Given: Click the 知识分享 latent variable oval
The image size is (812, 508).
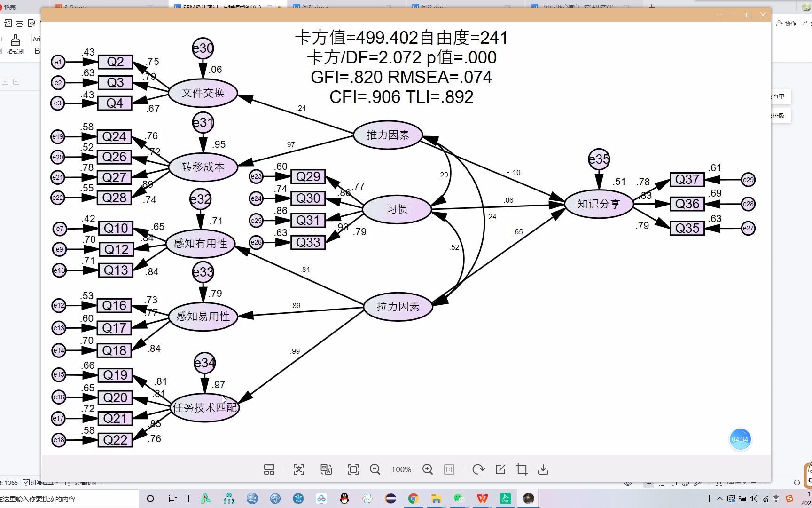Looking at the screenshot, I should tap(599, 204).
